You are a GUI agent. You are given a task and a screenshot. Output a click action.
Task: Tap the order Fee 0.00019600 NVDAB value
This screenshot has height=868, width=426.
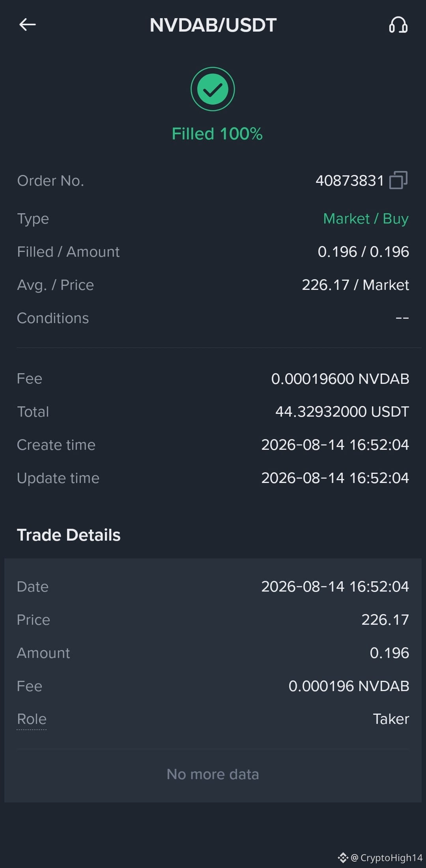click(x=340, y=379)
